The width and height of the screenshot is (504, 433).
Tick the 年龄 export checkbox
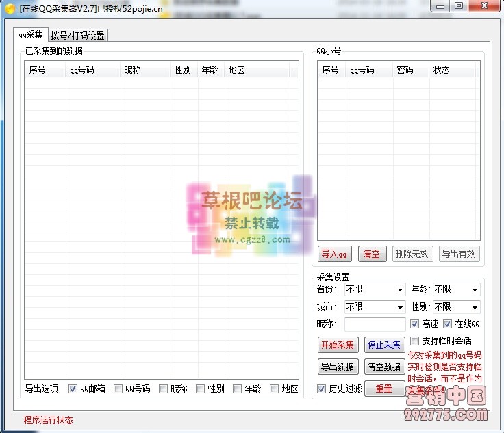click(x=237, y=389)
